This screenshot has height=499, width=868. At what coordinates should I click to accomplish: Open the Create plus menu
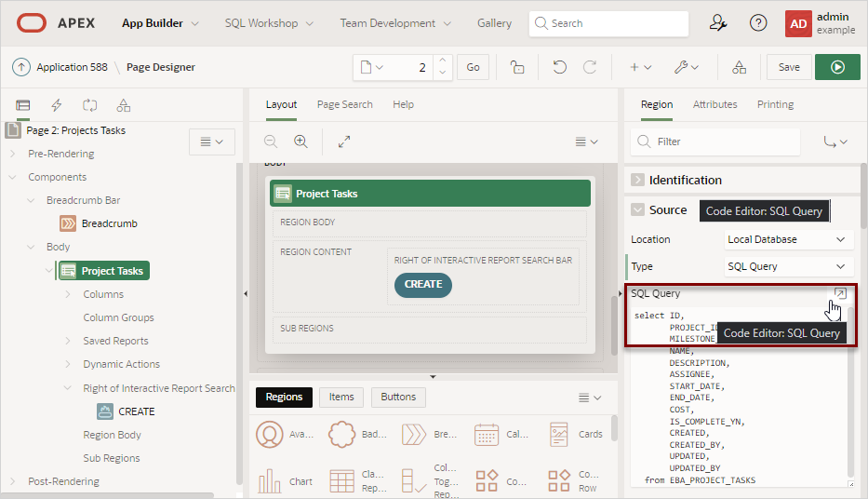point(640,67)
